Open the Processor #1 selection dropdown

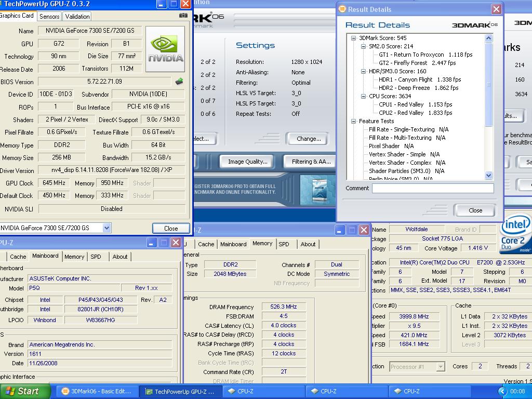pyautogui.click(x=440, y=367)
